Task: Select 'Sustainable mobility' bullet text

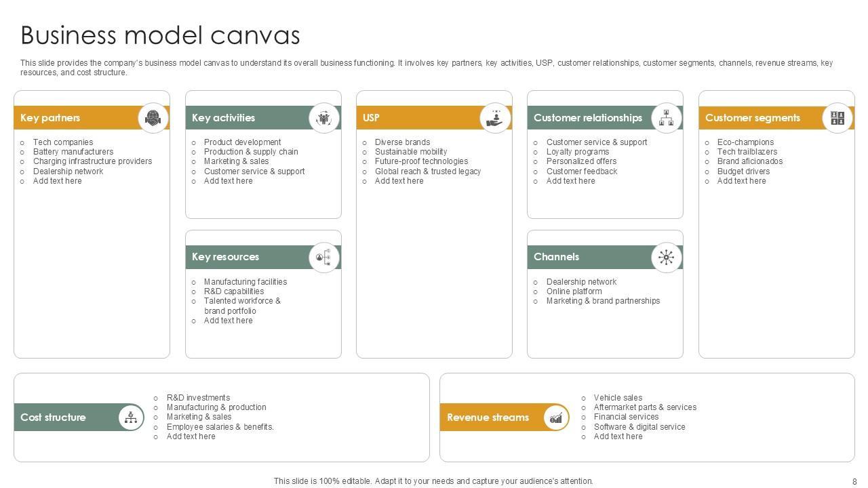Action: (411, 152)
